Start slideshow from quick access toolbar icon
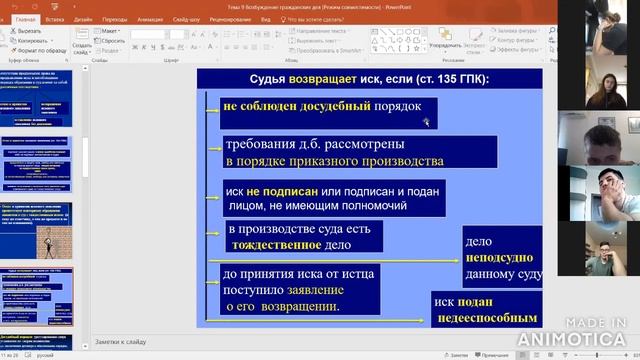Viewport: 640px width, 360px height. (54, 7)
